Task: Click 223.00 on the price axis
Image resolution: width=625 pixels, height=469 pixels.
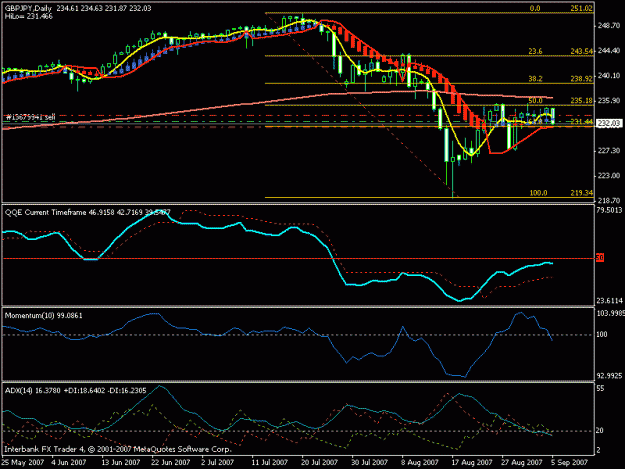Action: 609,176
